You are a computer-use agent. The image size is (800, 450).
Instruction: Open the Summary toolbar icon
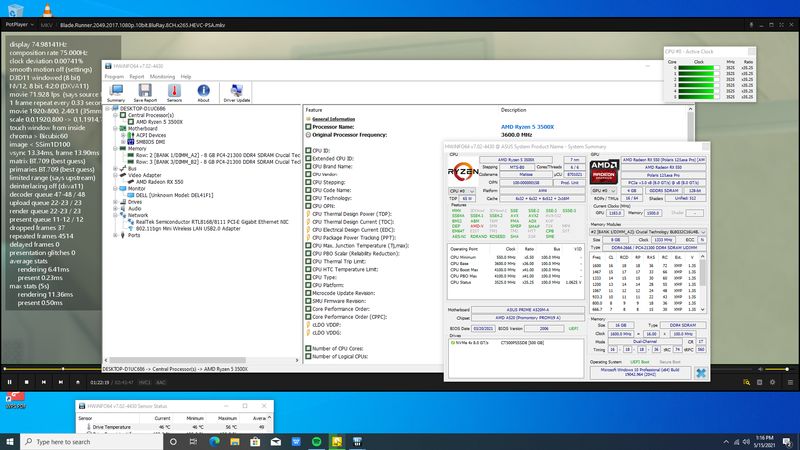(116, 93)
